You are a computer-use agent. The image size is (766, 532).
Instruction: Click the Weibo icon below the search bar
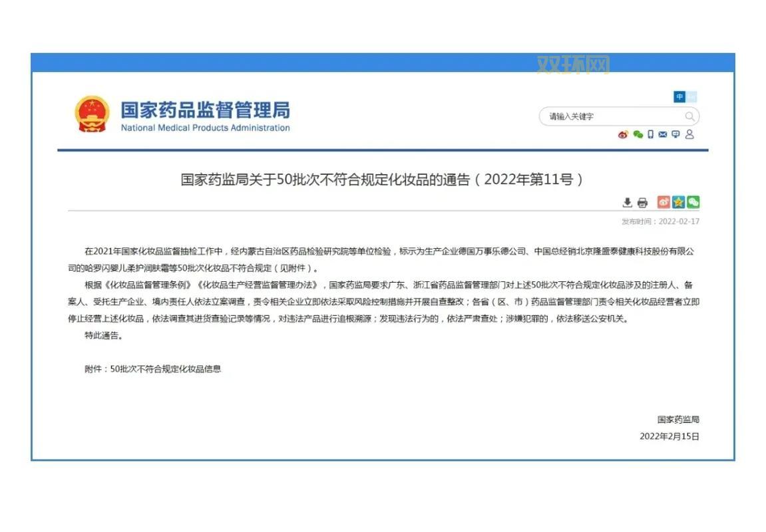(622, 135)
